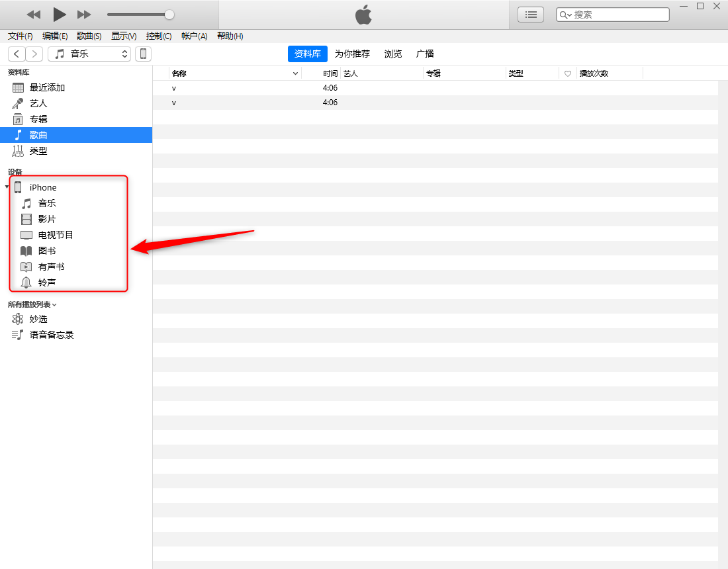This screenshot has height=569, width=728.
Task: Select 专辑 in the library sidebar
Action: (x=76, y=119)
